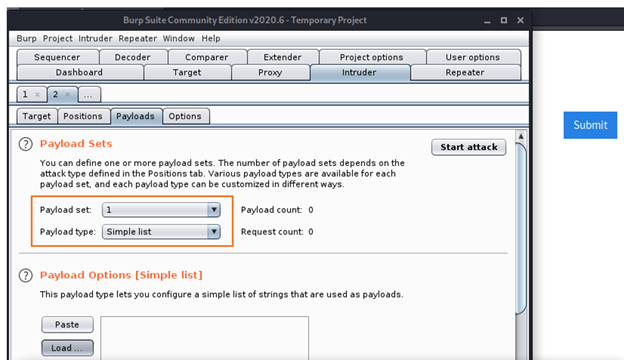
Task: Click the Payload Options [Simple list] heading
Action: [121, 275]
